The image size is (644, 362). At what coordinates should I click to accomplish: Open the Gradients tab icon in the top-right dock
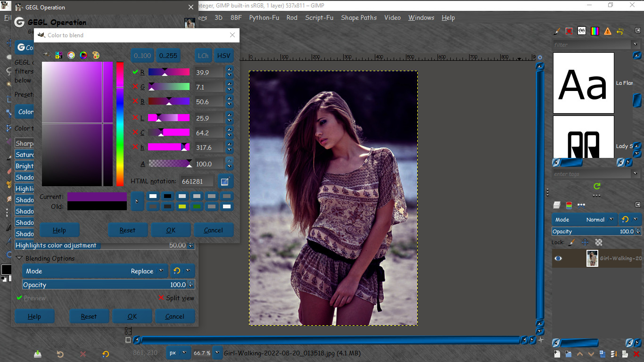pos(595,31)
